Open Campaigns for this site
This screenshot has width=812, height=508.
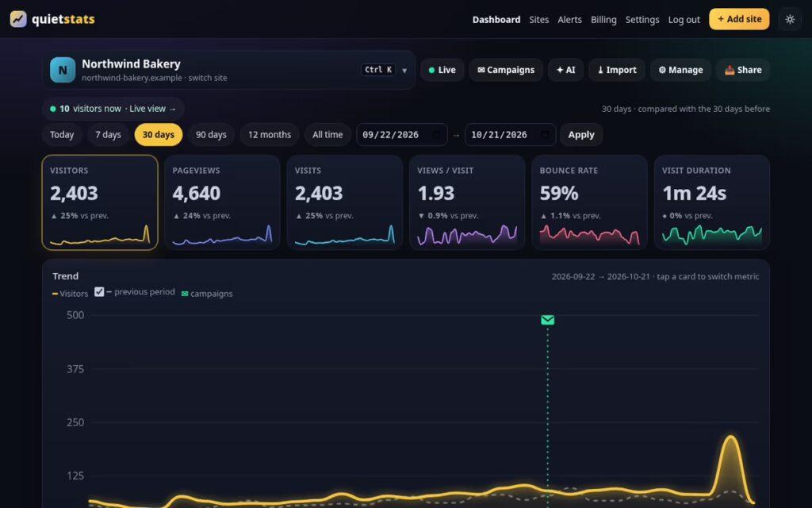pyautogui.click(x=505, y=70)
